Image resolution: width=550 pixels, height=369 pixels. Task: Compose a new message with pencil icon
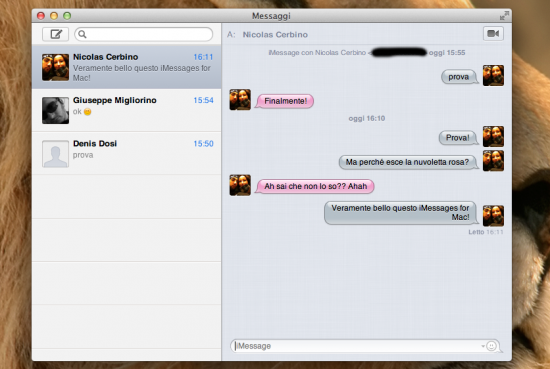55,34
